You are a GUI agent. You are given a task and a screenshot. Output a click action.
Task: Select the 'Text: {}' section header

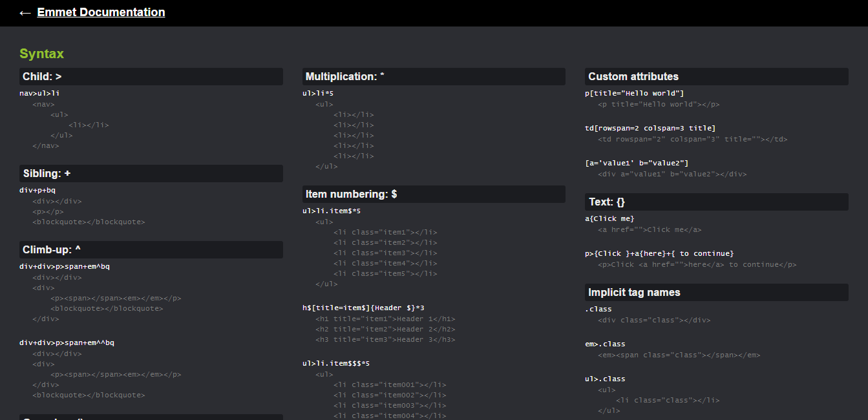717,202
